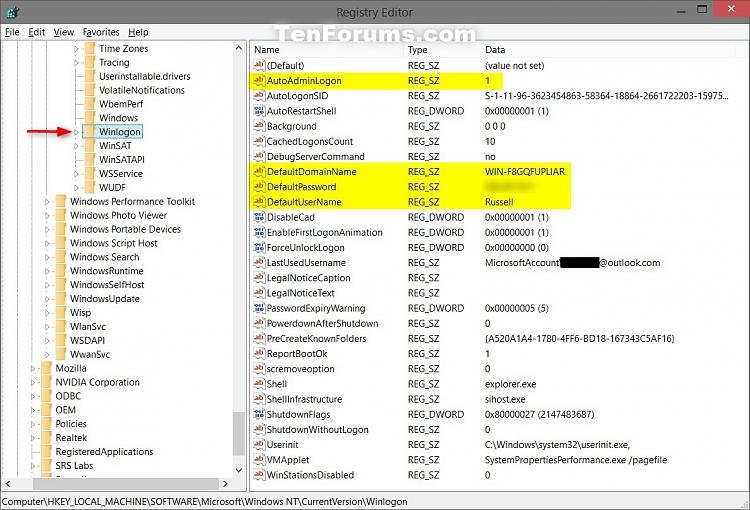Click tree pane horizontal scroll left arrow
Viewport: 750px width, 510px height.
tap(8, 484)
